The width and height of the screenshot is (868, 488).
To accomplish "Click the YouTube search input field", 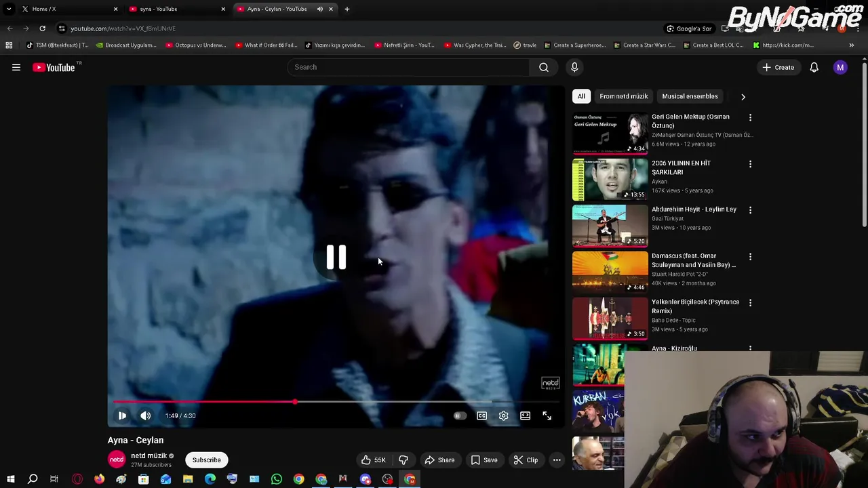I will click(x=409, y=67).
